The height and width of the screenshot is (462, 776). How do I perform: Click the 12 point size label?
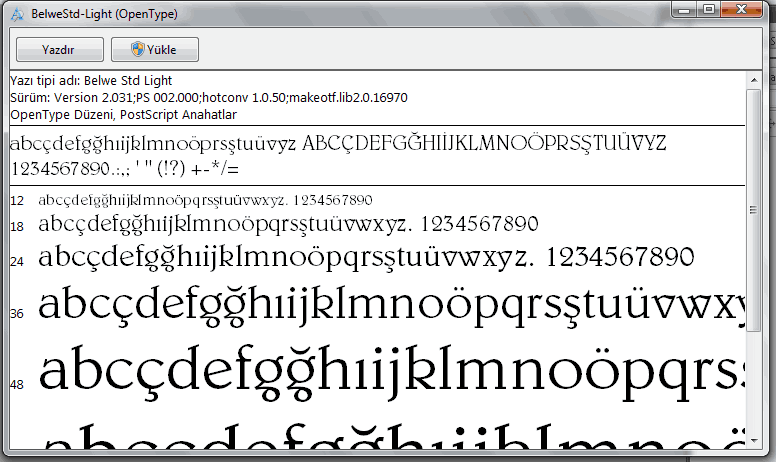click(x=17, y=201)
